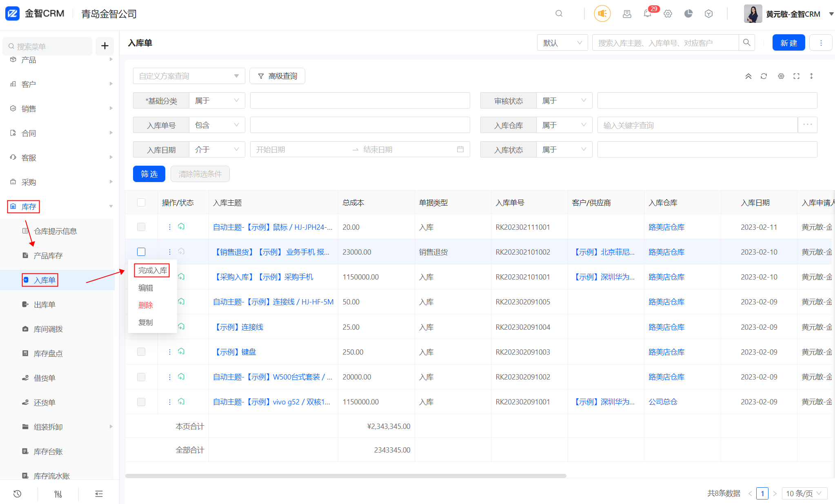Collapse sidebar with the menu fold icon
The height and width of the screenshot is (504, 835).
coord(99,494)
